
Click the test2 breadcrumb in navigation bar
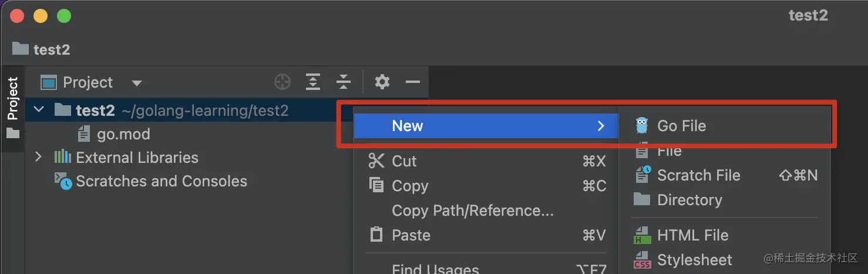coord(51,49)
